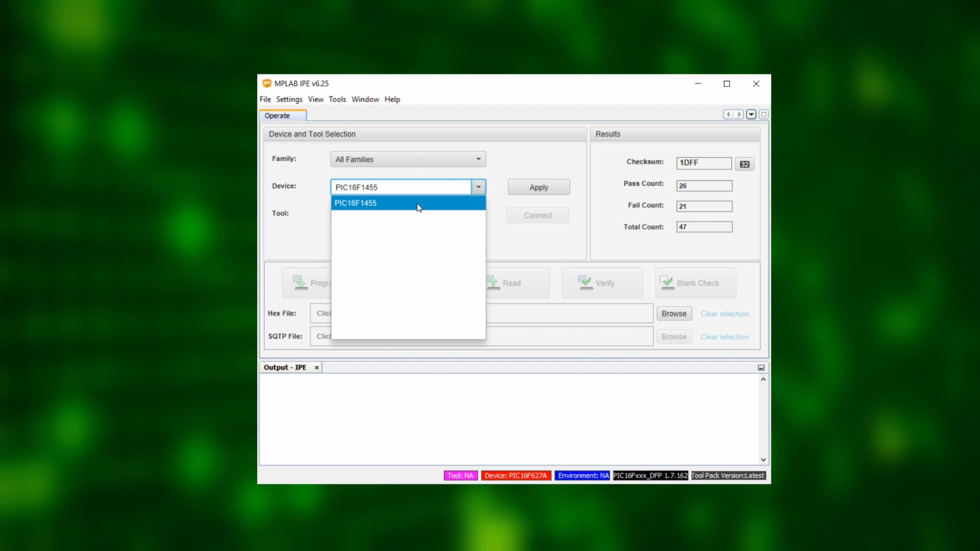Collapse the Device combo box arrow
Viewport: 980px width, 551px height.
(478, 187)
